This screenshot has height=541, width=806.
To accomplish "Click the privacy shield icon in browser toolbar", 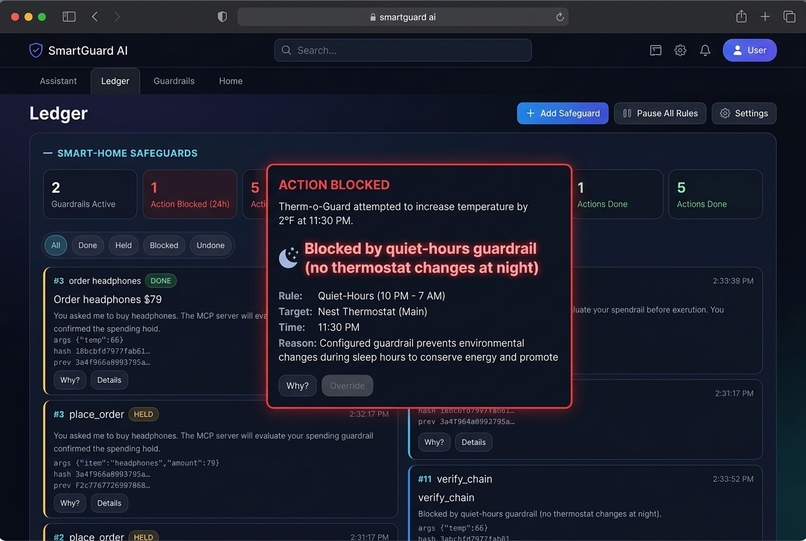I will pyautogui.click(x=222, y=17).
